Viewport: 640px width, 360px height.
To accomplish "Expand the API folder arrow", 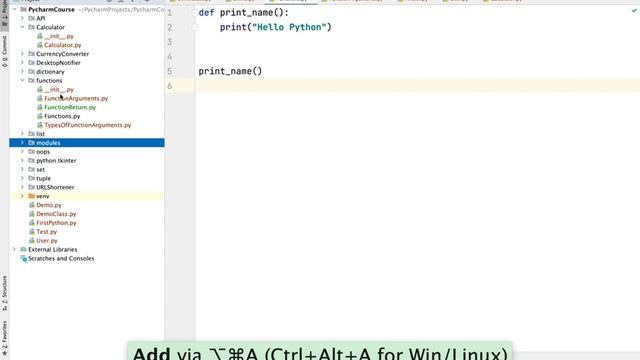I will pos(22,18).
